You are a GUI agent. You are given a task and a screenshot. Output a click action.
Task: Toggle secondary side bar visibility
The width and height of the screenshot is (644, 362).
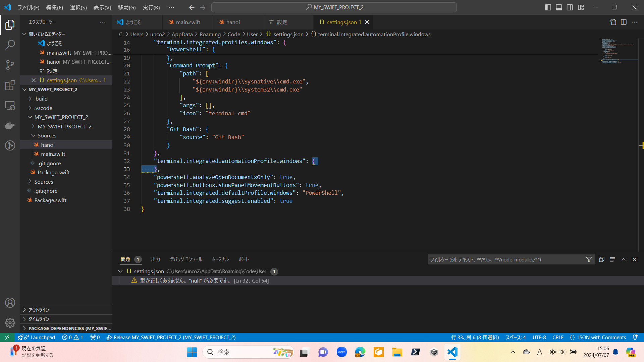[x=570, y=7]
